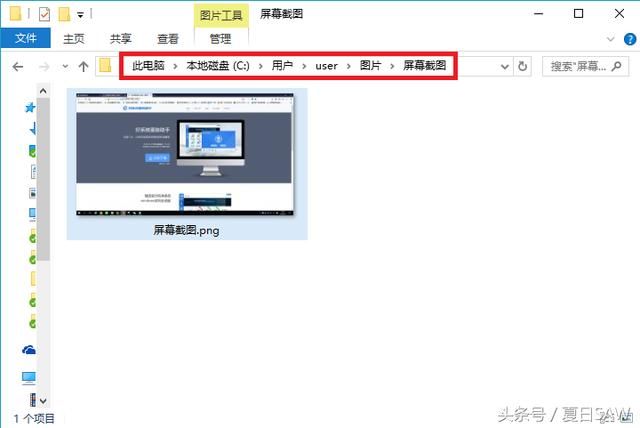
Task: Expand the breadcrumb chevron after 此电脑
Action: [x=176, y=66]
